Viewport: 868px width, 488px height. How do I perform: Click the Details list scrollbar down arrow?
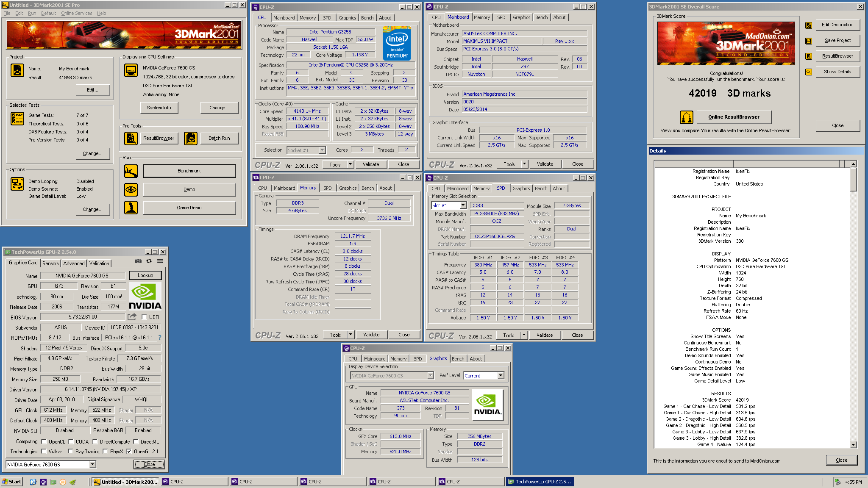tap(853, 445)
